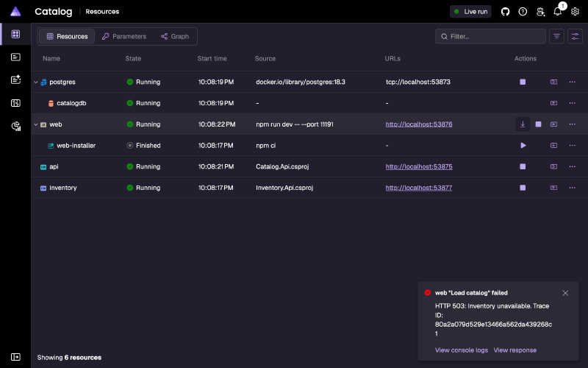Sort by the State column header

[x=133, y=59]
